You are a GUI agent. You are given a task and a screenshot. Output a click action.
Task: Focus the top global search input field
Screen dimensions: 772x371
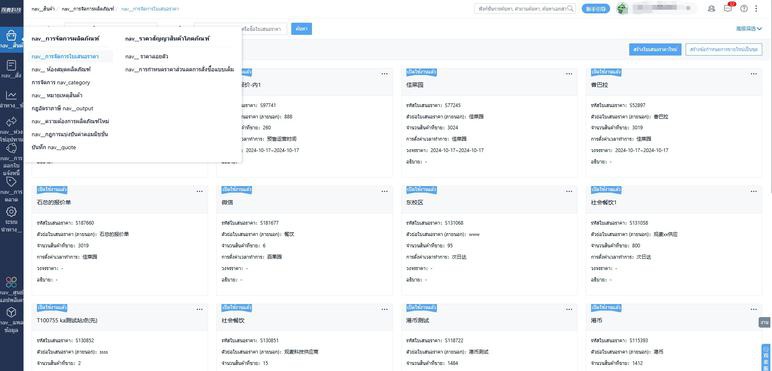525,8
